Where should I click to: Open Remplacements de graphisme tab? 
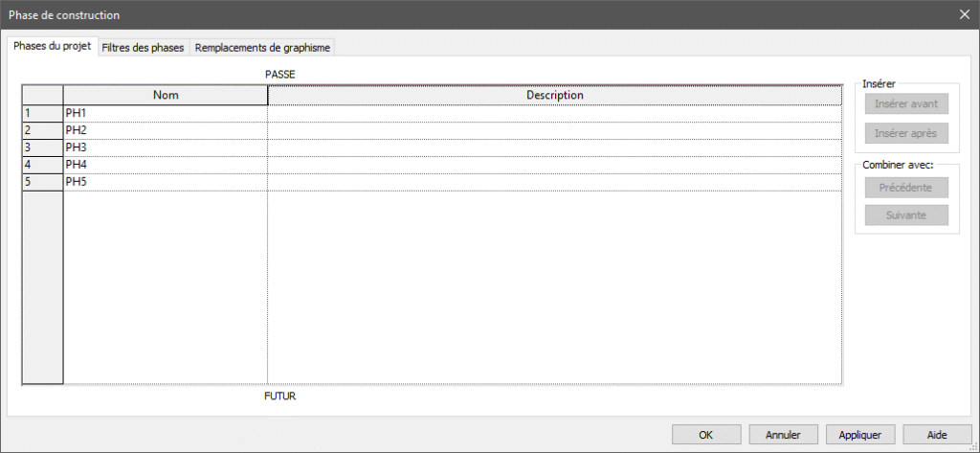(263, 48)
